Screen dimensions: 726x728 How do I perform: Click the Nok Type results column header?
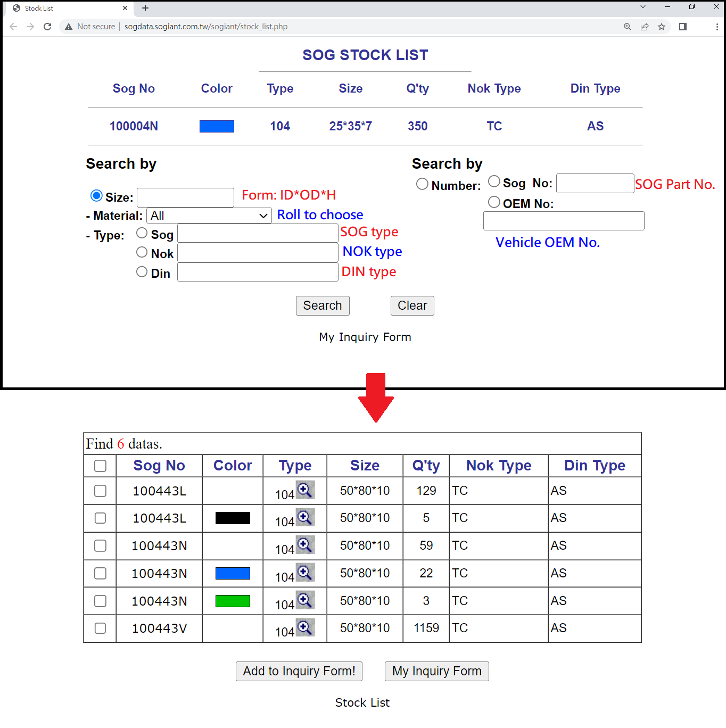[499, 466]
